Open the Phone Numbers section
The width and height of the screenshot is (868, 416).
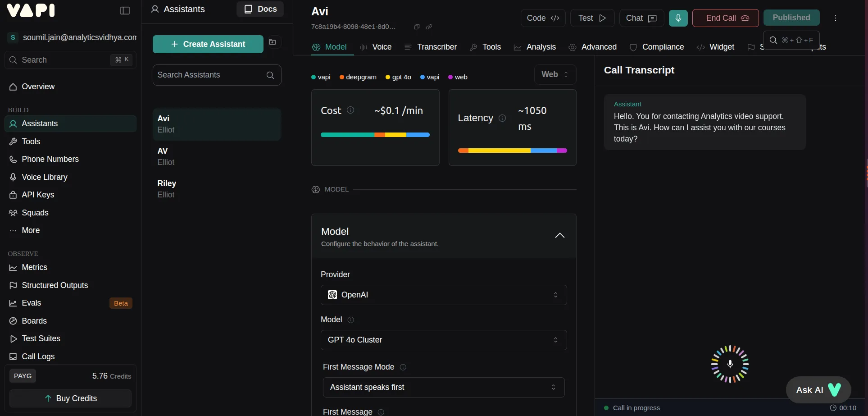point(50,159)
